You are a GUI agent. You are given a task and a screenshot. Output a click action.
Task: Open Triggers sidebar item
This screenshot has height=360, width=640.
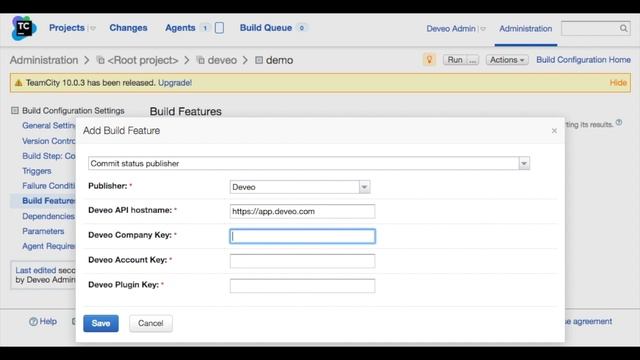tap(37, 171)
